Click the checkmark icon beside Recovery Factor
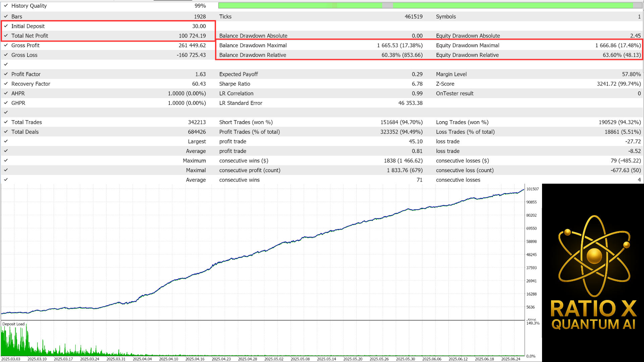This screenshot has width=644, height=362. pyautogui.click(x=6, y=84)
